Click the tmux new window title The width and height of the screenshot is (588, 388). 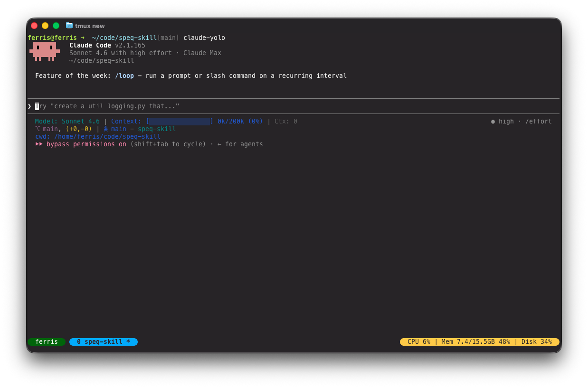coord(90,26)
